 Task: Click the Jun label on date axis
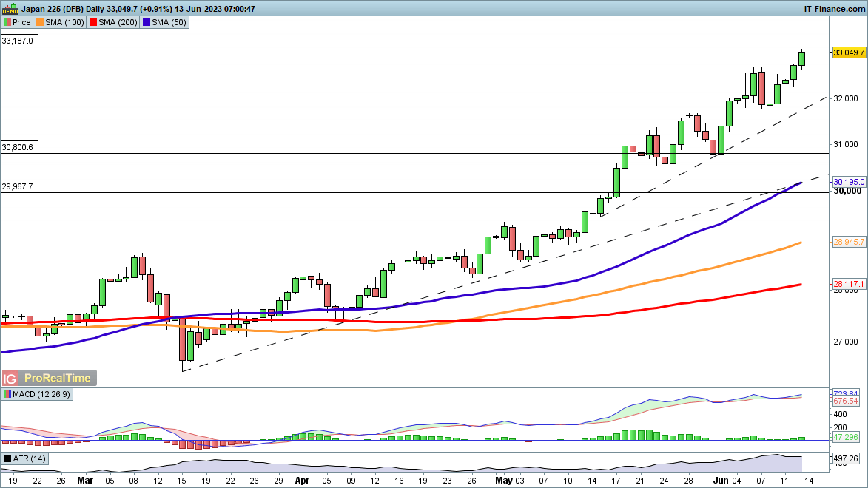point(720,481)
